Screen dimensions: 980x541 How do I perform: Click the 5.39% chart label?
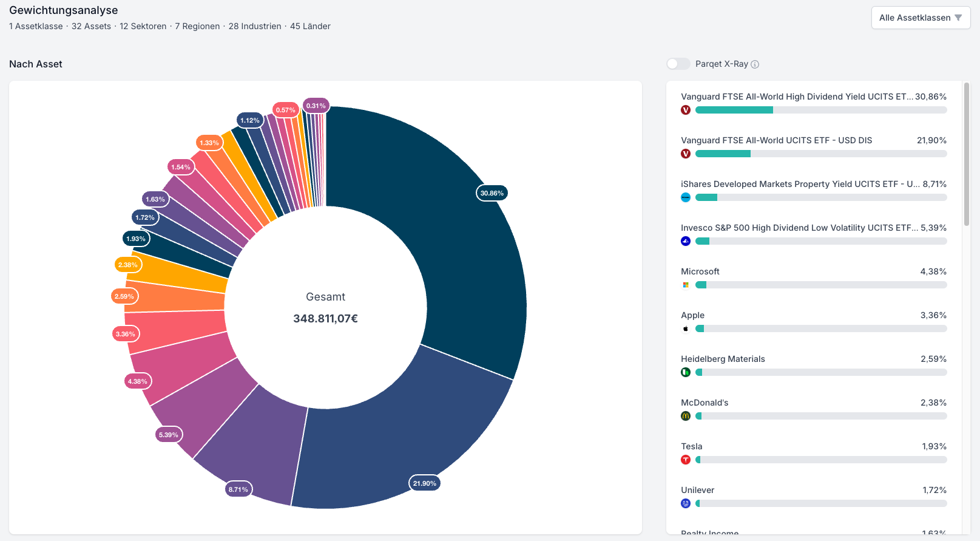[x=168, y=435]
